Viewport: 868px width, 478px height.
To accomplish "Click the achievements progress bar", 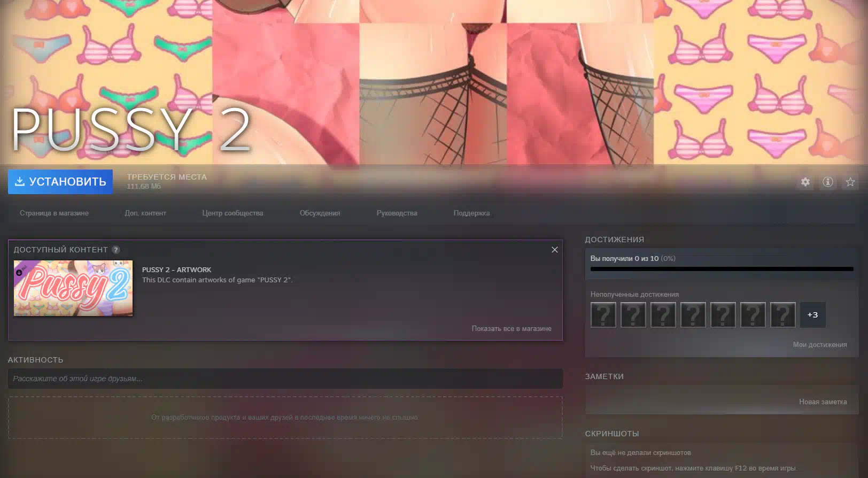I will 722,269.
